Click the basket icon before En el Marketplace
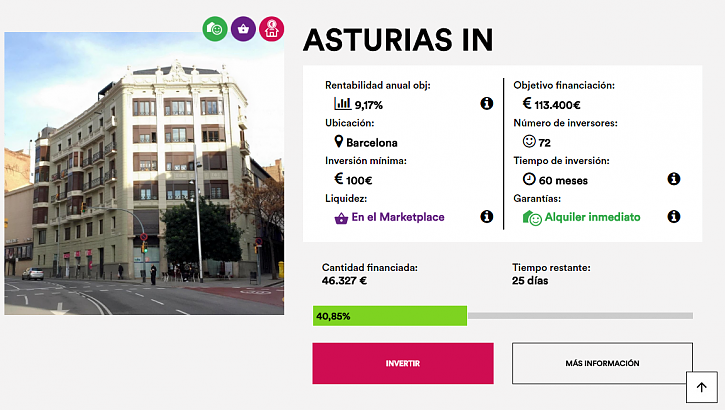Viewport: 725px width, 410px height. (341, 217)
